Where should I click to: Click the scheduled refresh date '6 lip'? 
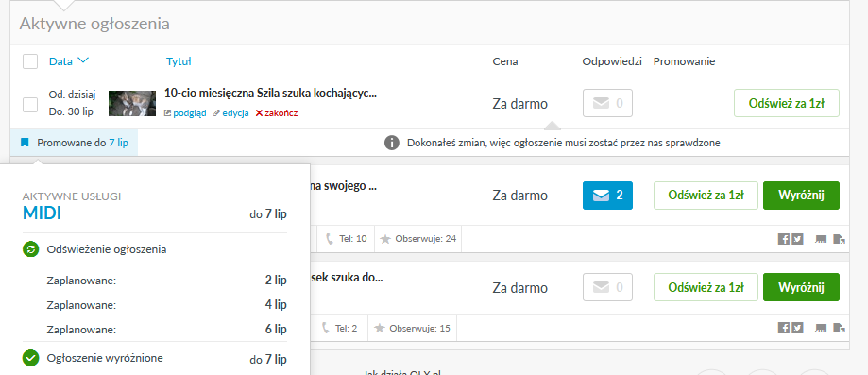point(276,329)
